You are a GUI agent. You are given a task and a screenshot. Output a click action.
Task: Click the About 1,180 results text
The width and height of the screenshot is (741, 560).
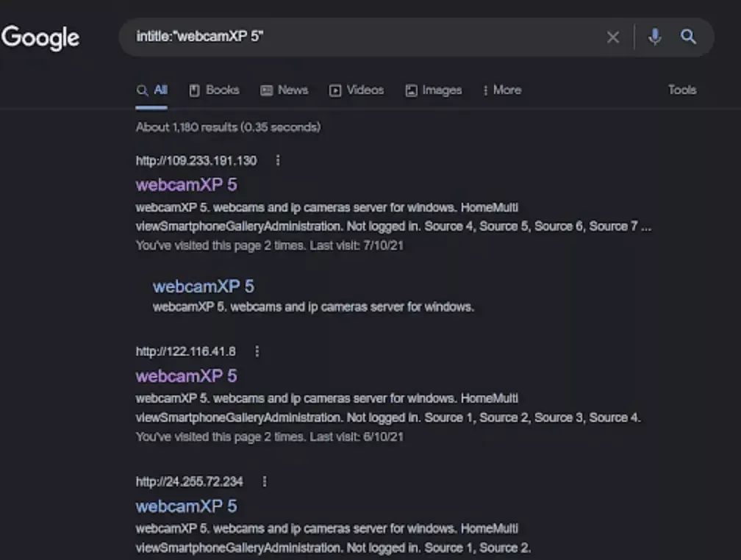click(228, 127)
